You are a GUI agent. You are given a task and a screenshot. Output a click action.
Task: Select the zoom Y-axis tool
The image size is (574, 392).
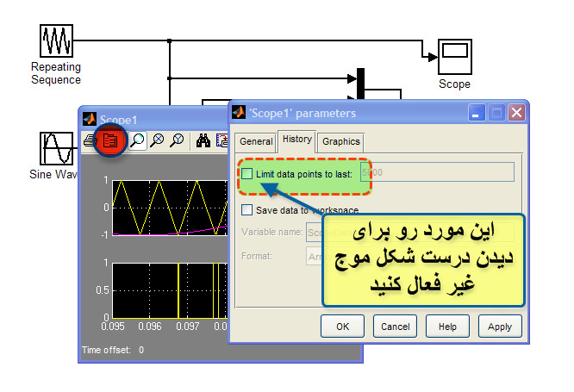(x=177, y=140)
